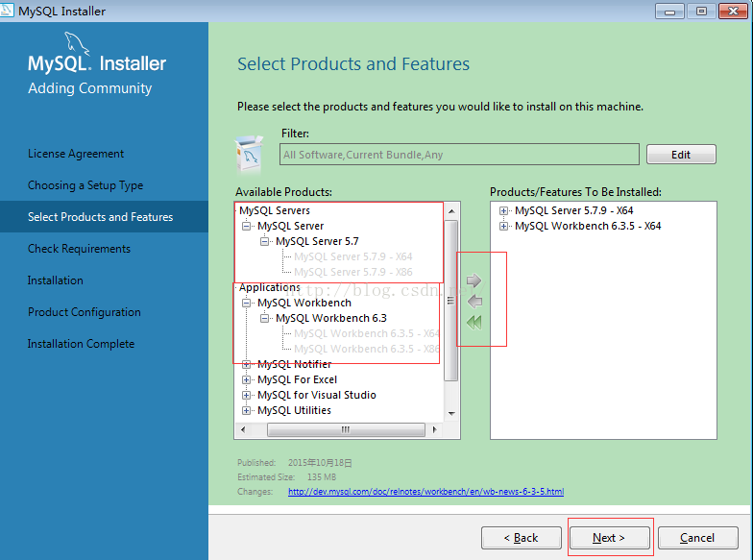The height and width of the screenshot is (560, 753).
Task: Open the Check Requirements step
Action: click(x=79, y=249)
